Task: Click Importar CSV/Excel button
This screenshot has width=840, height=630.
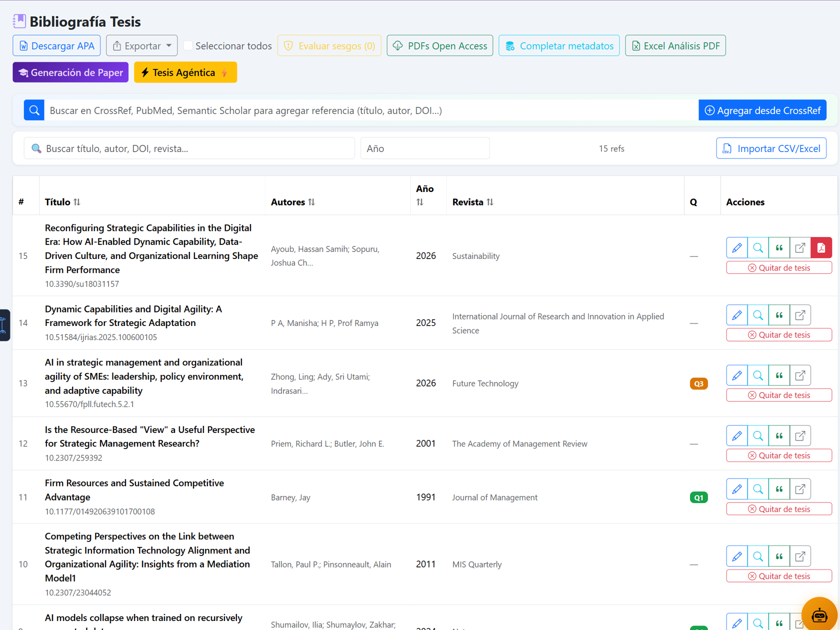Action: (x=771, y=148)
